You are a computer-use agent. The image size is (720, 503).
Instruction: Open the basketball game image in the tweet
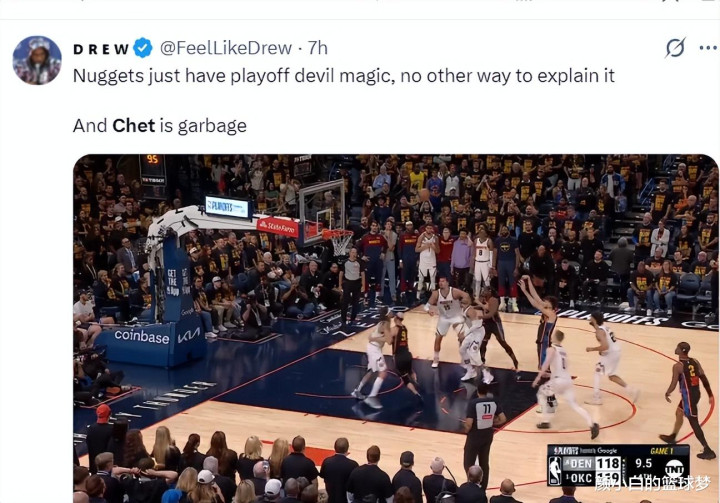point(396,328)
